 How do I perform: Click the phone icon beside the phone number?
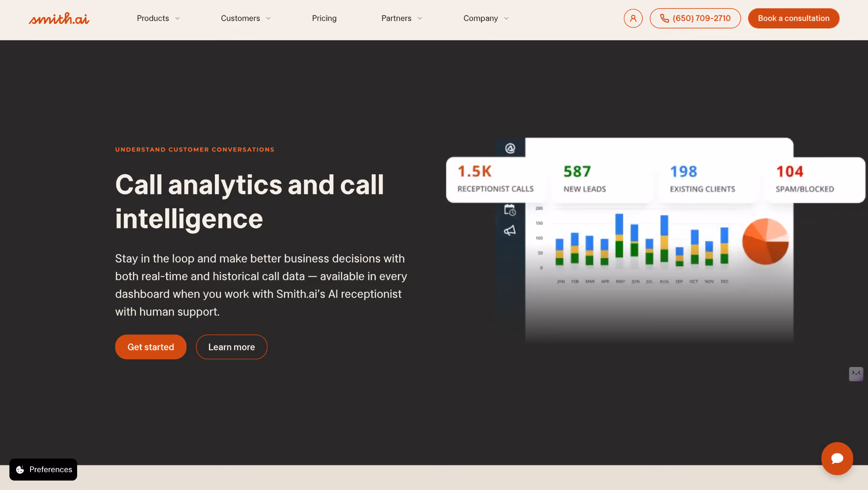tap(664, 18)
